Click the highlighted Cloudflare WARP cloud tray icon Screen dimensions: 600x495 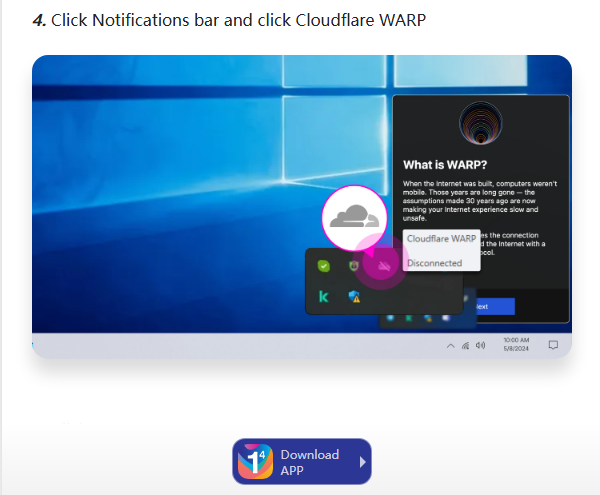click(384, 266)
